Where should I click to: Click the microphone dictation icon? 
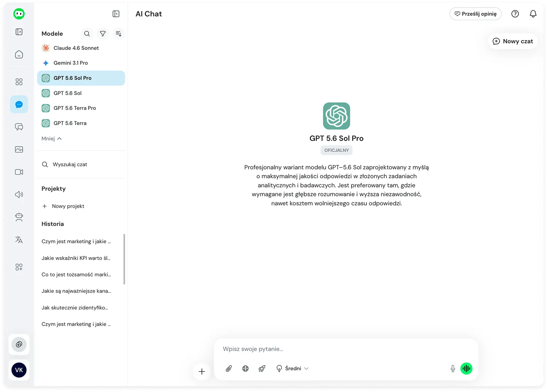click(453, 368)
